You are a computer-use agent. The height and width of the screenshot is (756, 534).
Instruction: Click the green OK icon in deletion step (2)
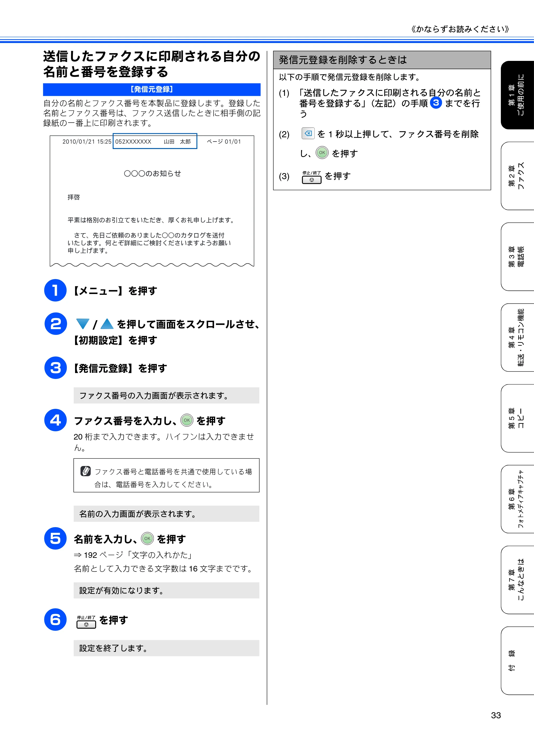click(x=322, y=152)
